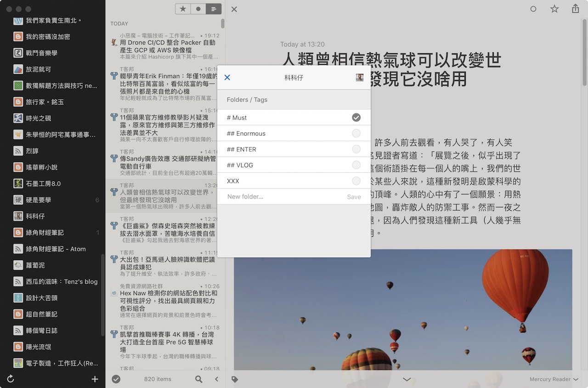Open the Mercury Reader dropdown
The image size is (588, 388).
(554, 379)
